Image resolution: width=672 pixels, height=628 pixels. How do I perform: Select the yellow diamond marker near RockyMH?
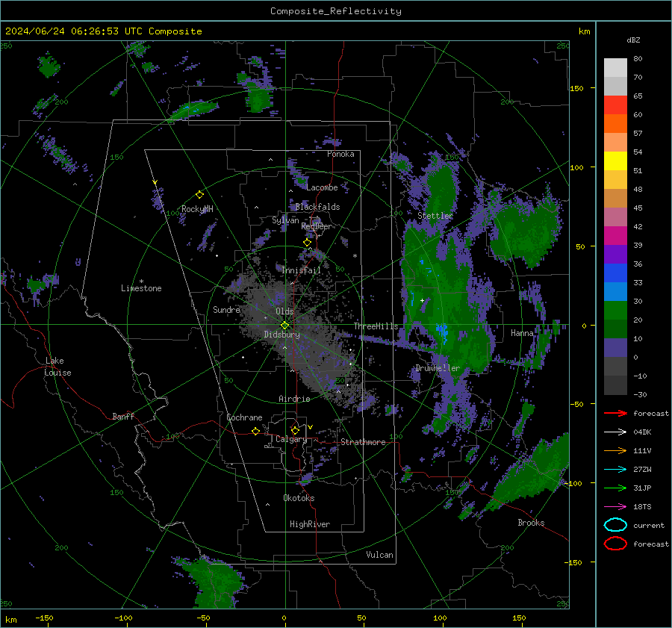click(199, 195)
